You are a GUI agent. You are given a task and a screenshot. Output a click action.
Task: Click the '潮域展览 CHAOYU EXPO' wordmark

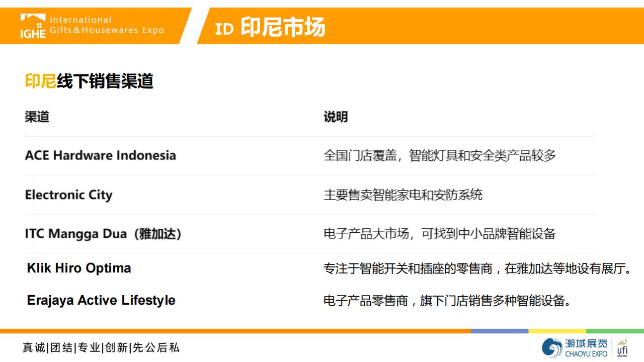click(586, 348)
